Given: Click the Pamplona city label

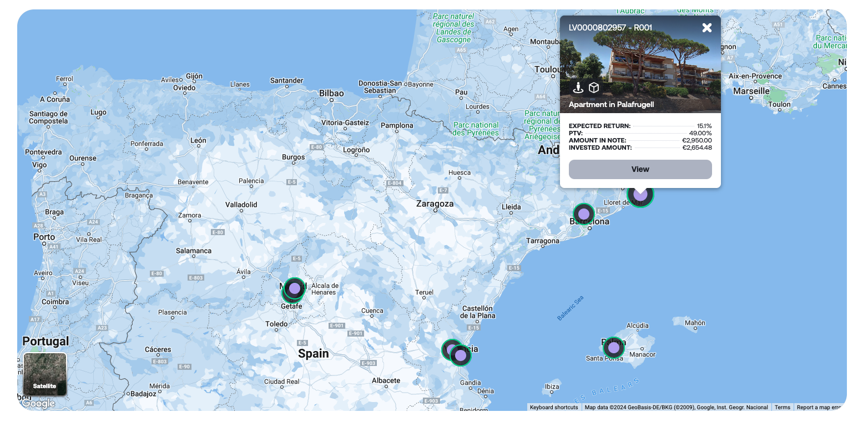Looking at the screenshot, I should point(397,126).
